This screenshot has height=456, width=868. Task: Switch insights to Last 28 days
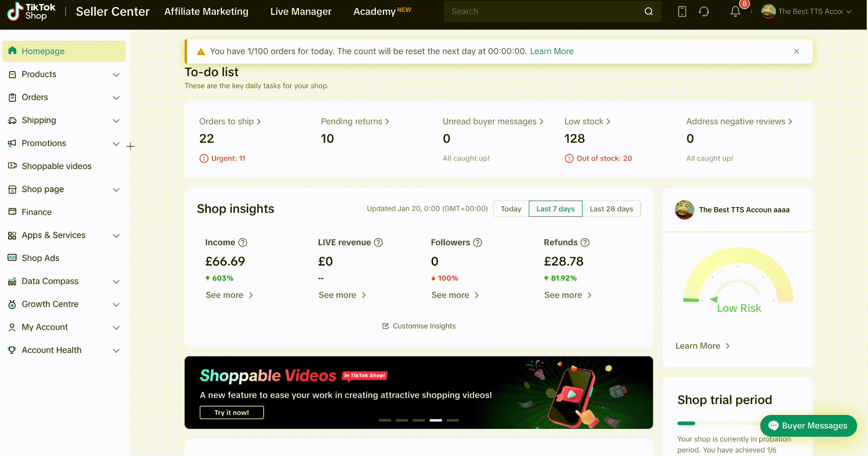click(611, 209)
